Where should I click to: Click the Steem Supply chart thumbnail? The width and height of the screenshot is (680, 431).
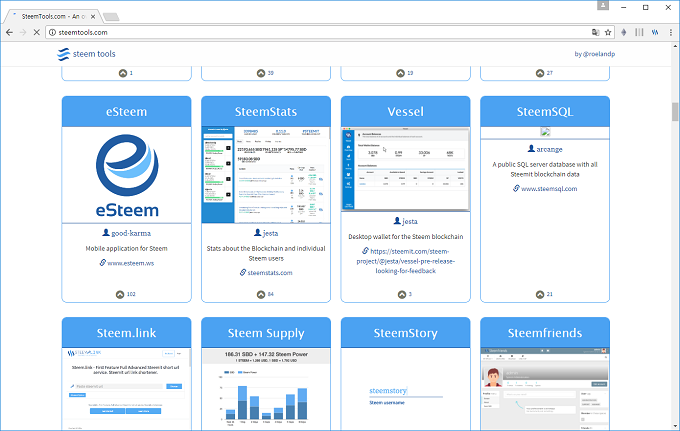pyautogui.click(x=266, y=389)
